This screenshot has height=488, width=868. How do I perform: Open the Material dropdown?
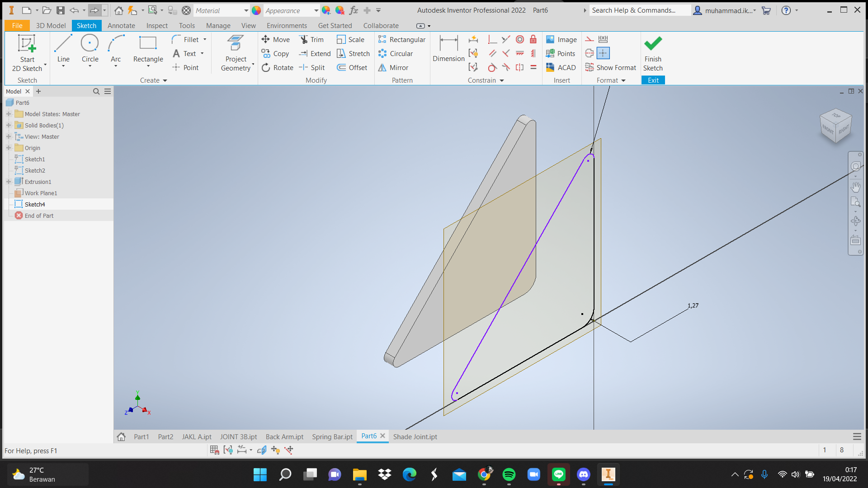pyautogui.click(x=246, y=10)
